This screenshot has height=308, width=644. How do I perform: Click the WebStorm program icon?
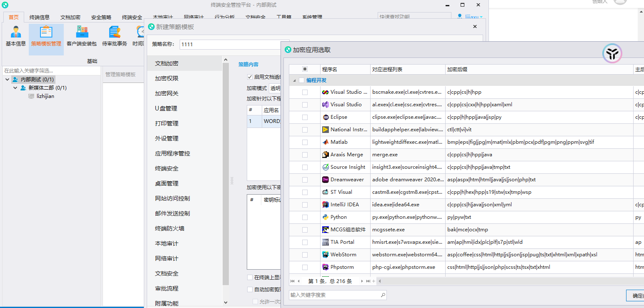click(326, 255)
